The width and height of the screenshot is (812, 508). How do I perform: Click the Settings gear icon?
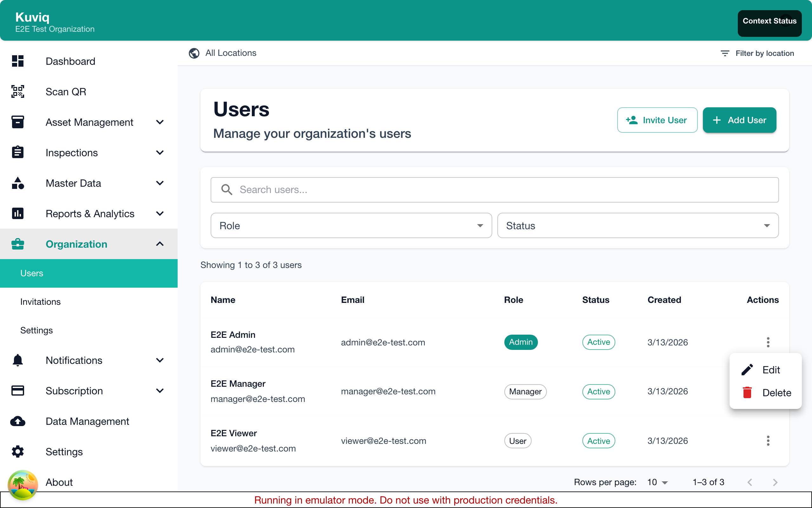18,451
